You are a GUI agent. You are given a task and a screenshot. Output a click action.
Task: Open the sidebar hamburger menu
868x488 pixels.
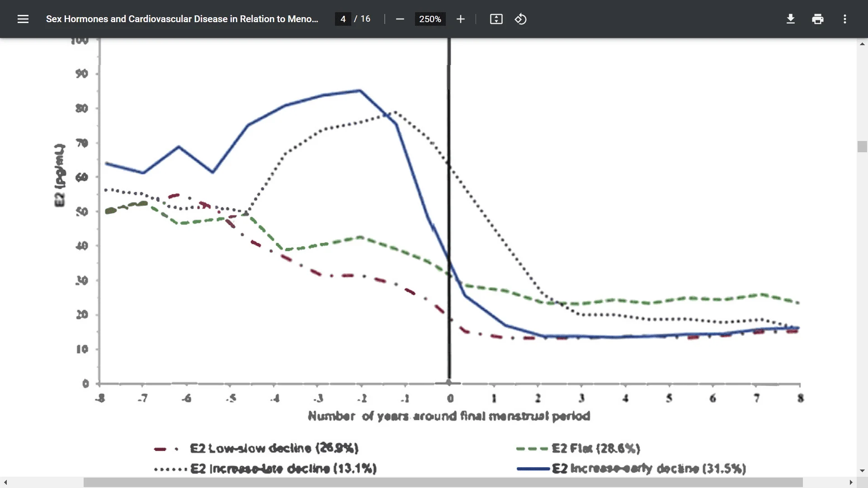point(23,19)
